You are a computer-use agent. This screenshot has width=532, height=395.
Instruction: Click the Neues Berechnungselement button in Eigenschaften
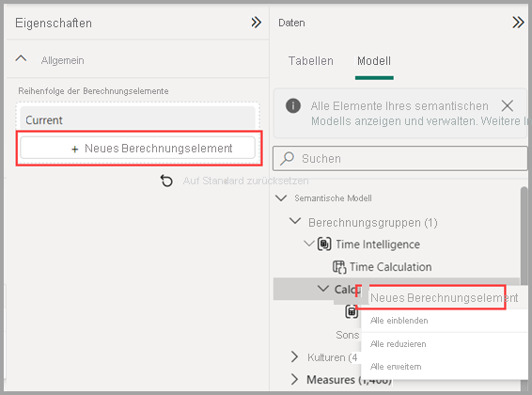tap(137, 148)
